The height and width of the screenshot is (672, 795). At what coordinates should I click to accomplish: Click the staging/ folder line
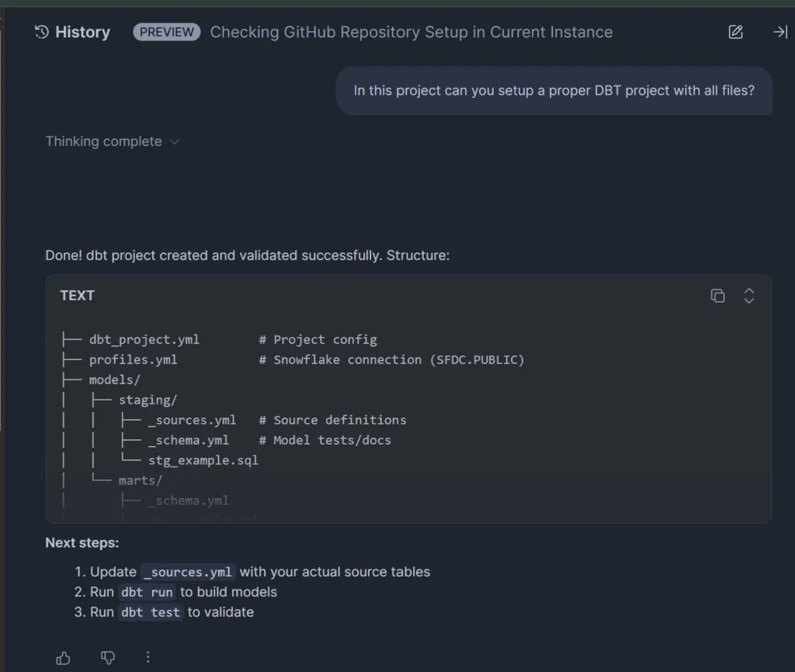tap(148, 400)
